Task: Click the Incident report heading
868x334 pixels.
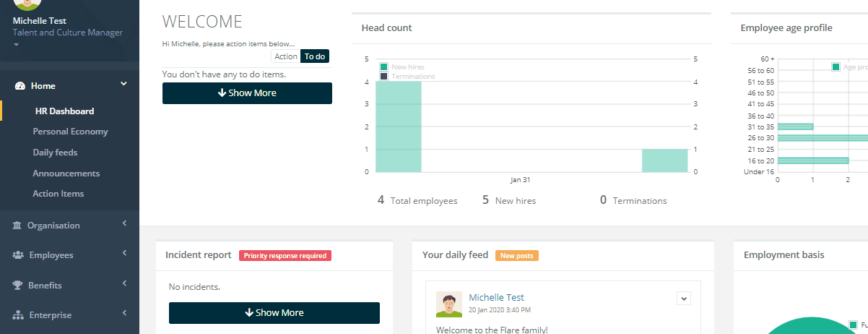Action: (199, 255)
